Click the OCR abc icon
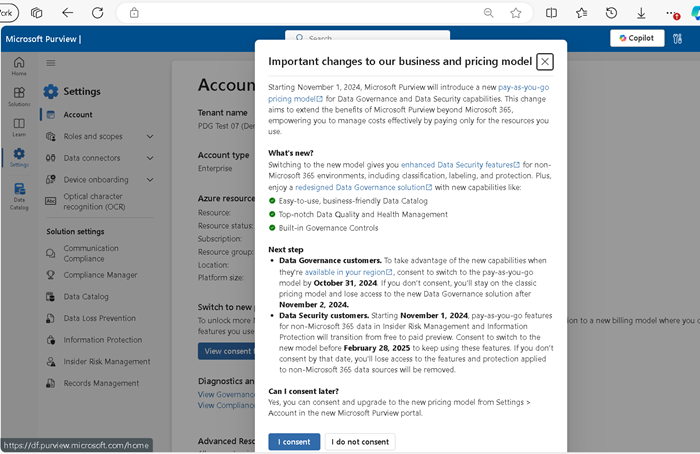 (x=51, y=201)
